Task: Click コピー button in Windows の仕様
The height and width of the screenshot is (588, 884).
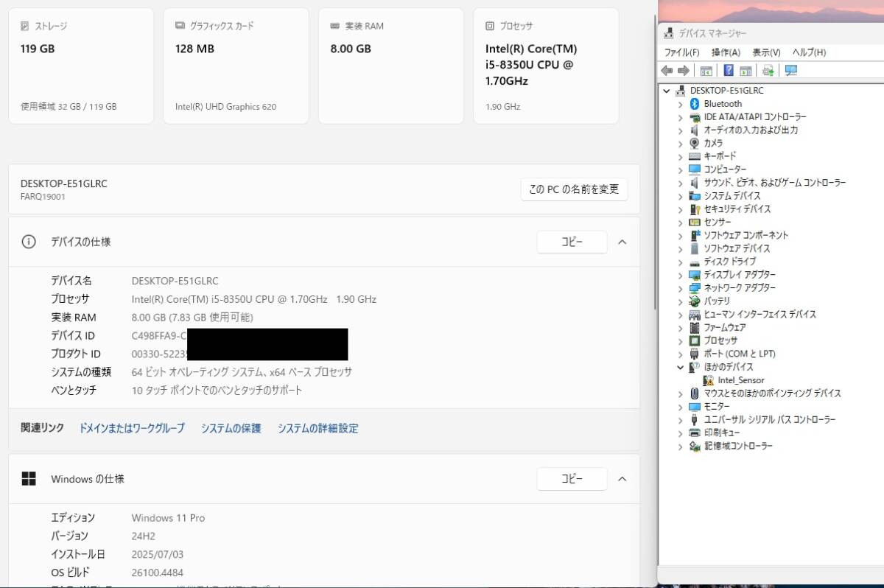Action: tap(572, 479)
